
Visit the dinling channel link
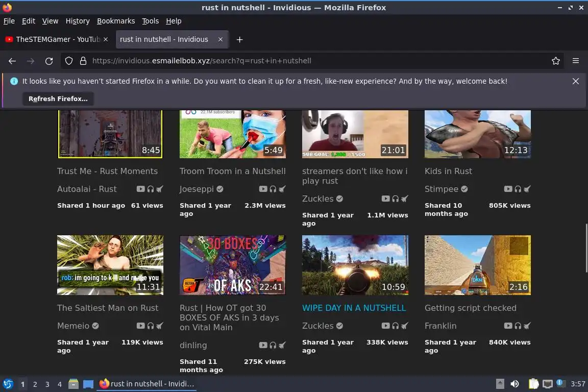(x=193, y=345)
